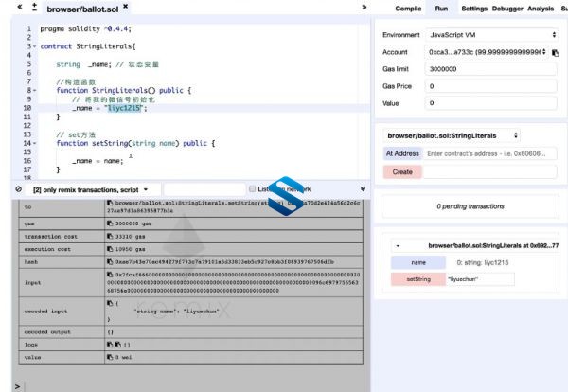Screen dimensions: 568x392
Task: Copy the decoded input value
Action: [110, 303]
